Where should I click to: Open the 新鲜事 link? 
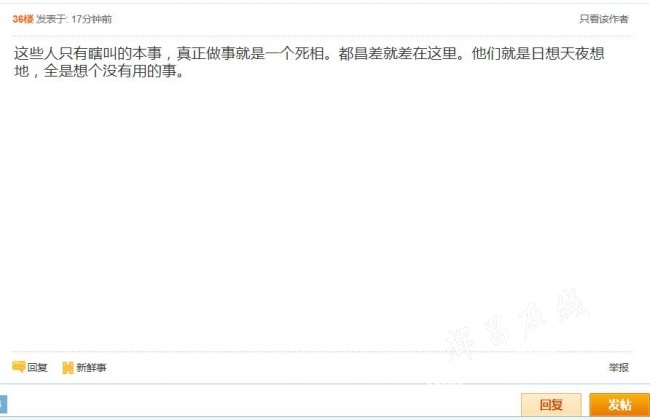coord(91,367)
